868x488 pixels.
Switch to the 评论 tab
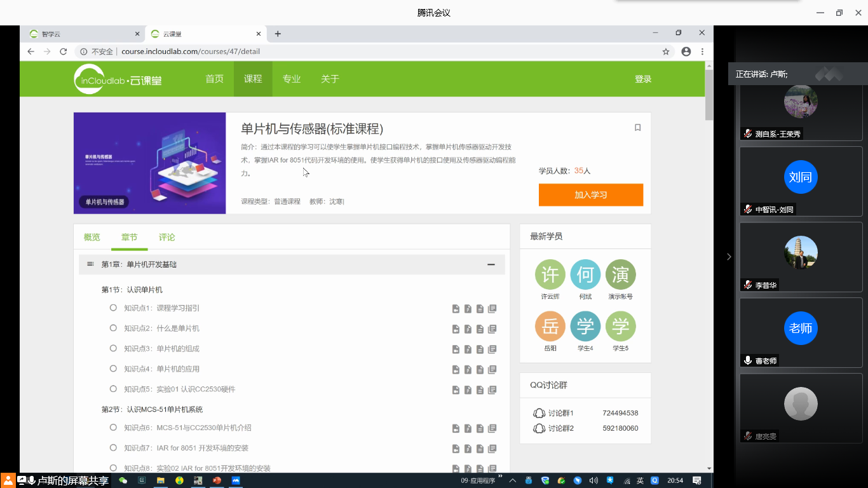coord(166,237)
